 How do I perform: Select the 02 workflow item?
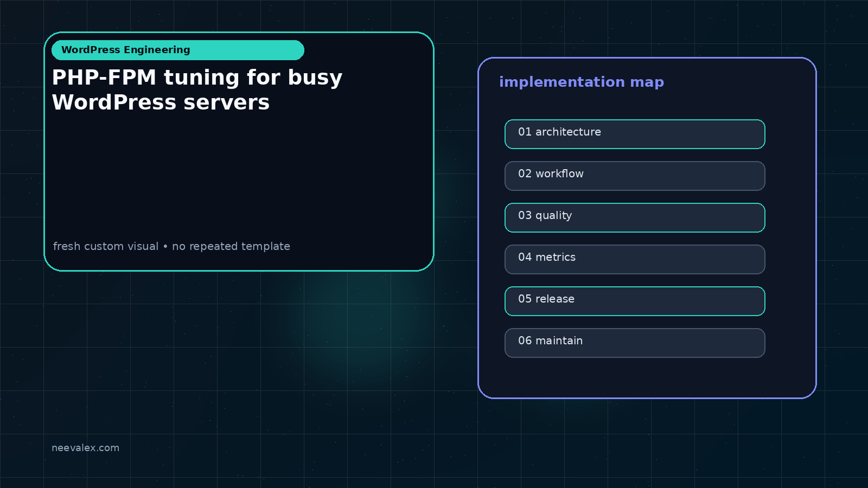pyautogui.click(x=635, y=176)
